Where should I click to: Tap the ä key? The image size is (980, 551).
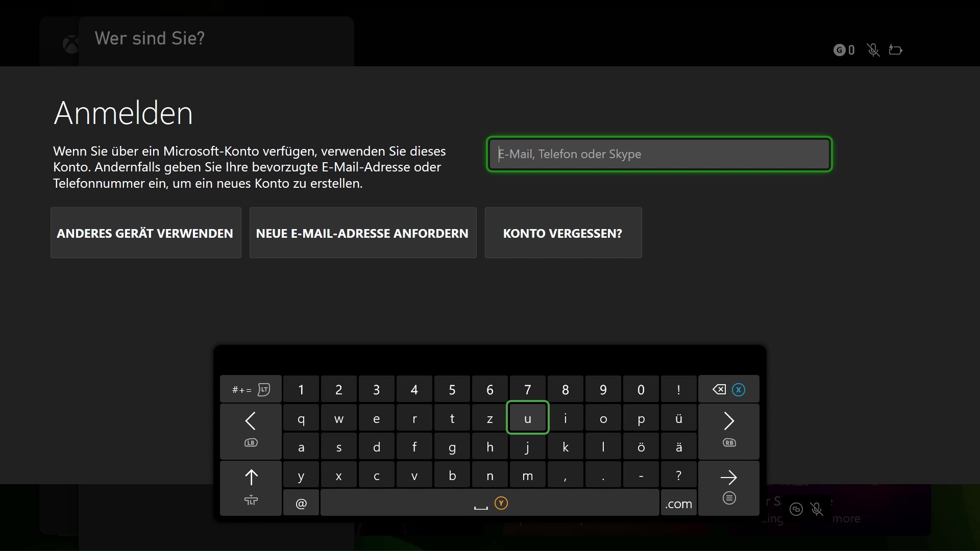(679, 446)
